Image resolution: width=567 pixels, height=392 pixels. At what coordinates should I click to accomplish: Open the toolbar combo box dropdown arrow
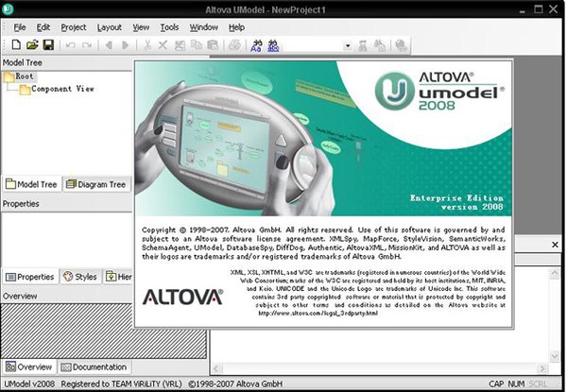pos(348,45)
